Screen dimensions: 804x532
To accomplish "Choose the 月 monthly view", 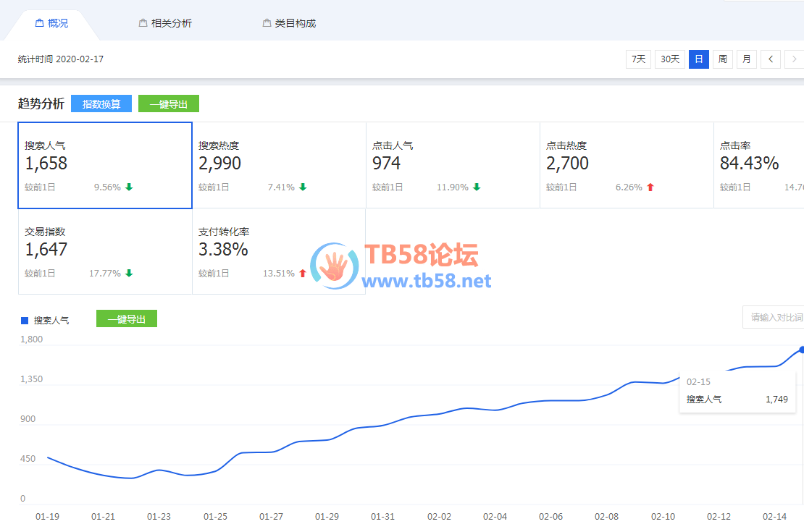I will coord(747,59).
